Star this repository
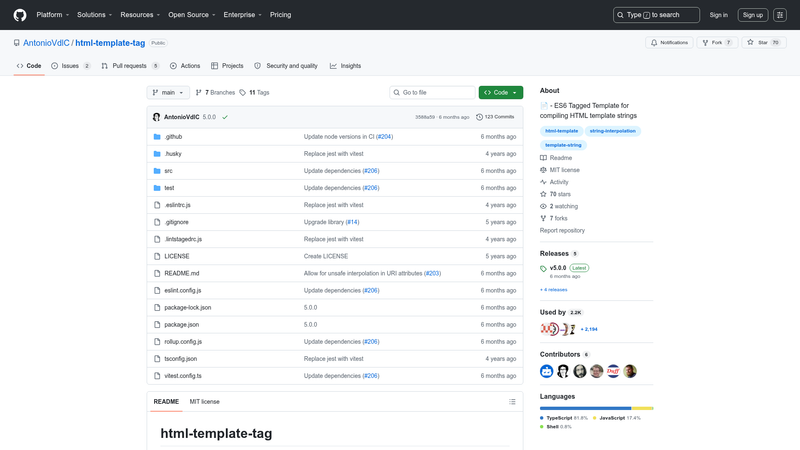 point(763,43)
